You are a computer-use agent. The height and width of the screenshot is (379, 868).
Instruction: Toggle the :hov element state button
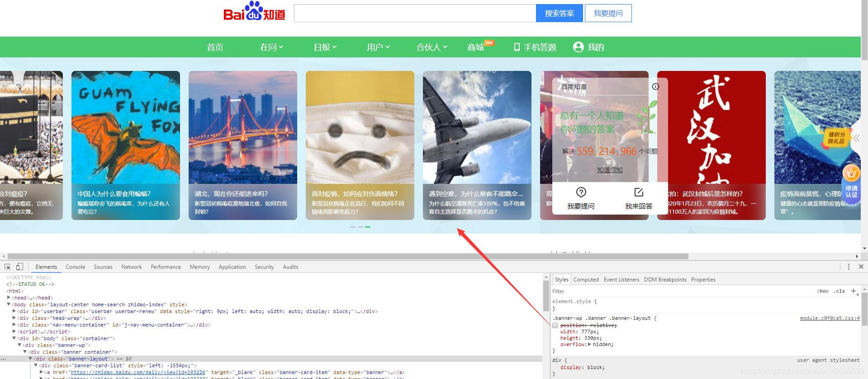pyautogui.click(x=822, y=291)
